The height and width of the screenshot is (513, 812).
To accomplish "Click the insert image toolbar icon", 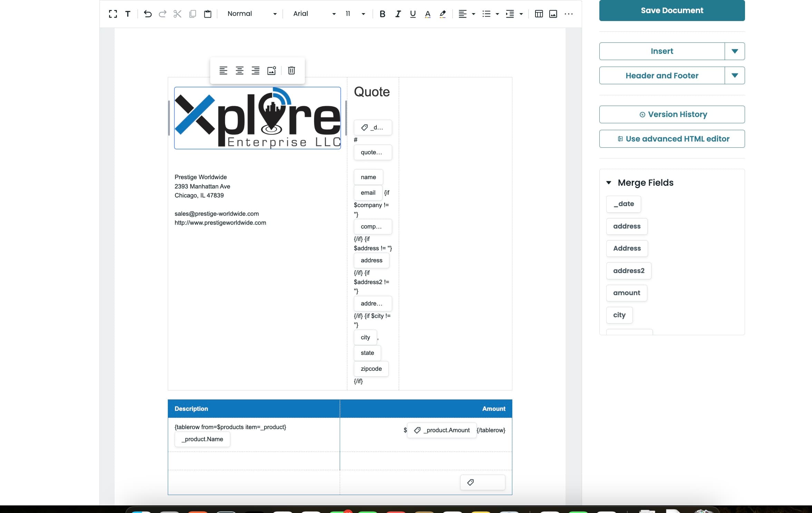I will pyautogui.click(x=553, y=14).
